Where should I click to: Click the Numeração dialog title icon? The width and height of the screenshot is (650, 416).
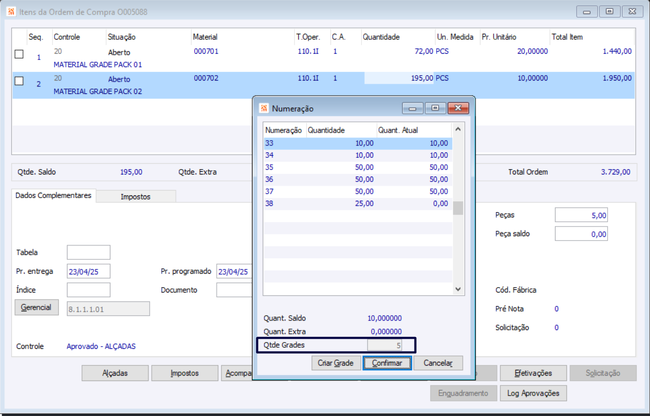(264, 108)
